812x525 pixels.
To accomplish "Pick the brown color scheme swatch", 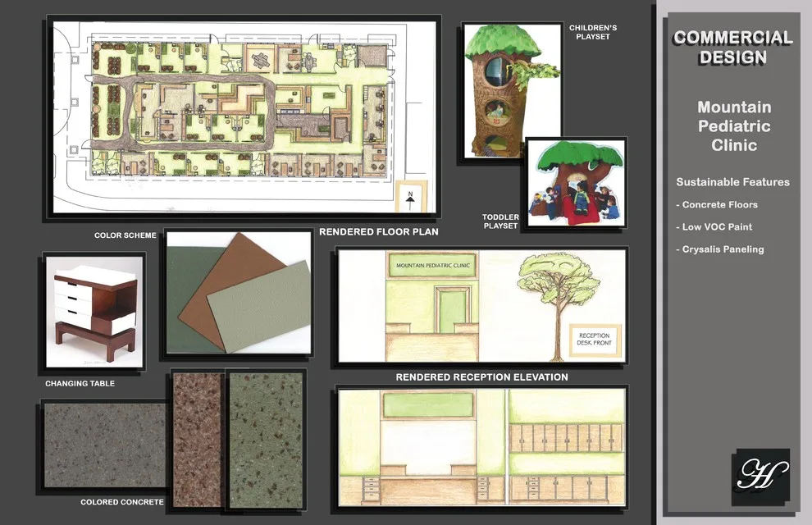I will click(x=226, y=275).
